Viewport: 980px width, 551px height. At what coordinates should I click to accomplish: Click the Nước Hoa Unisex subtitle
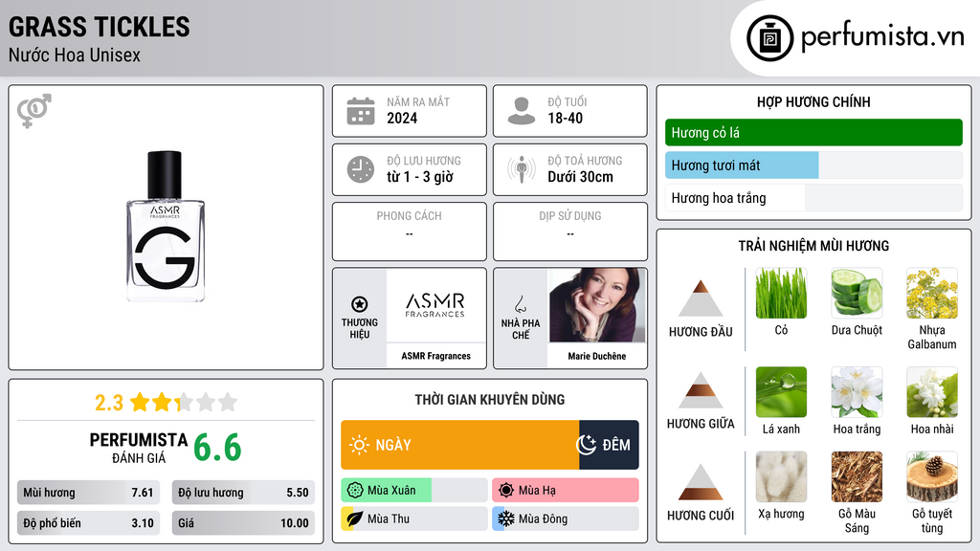click(x=75, y=55)
